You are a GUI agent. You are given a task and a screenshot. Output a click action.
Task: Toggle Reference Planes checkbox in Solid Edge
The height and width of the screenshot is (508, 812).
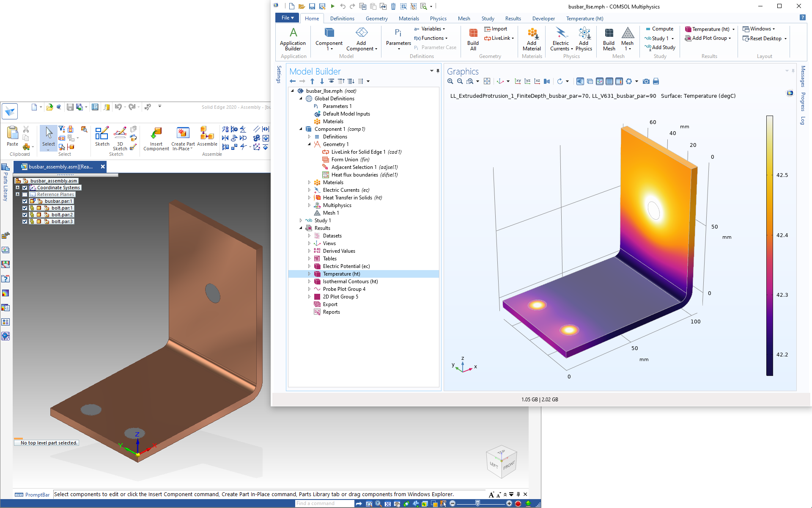coord(25,194)
